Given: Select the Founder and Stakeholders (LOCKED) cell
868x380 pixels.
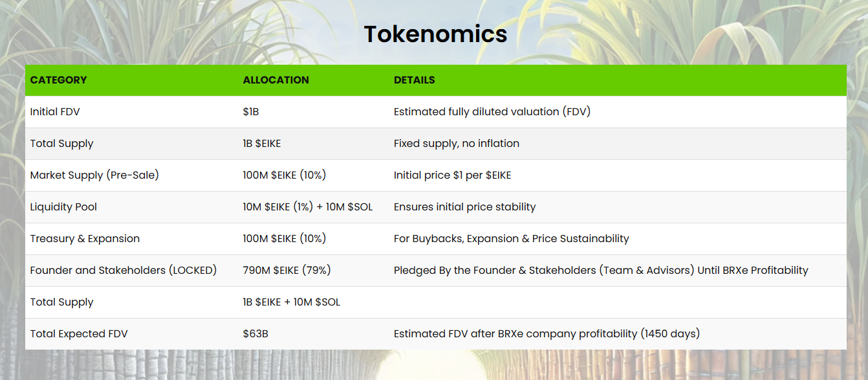Looking at the screenshot, I should click(123, 271).
